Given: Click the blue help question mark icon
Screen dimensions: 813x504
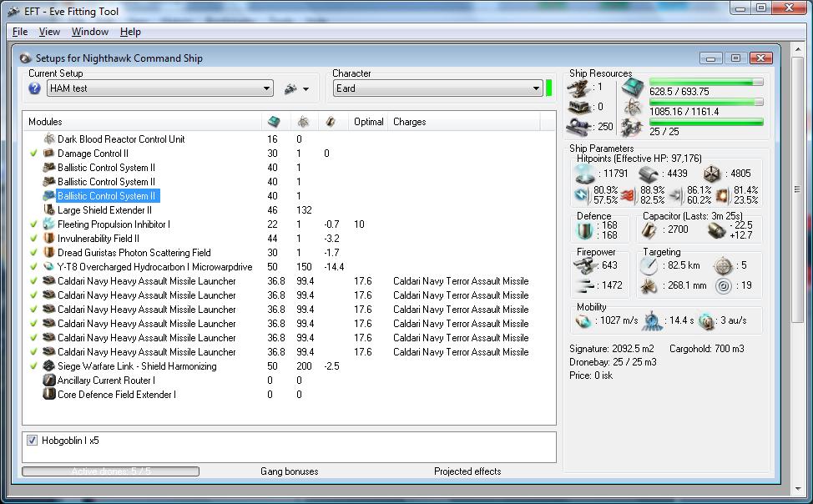Looking at the screenshot, I should pos(35,88).
